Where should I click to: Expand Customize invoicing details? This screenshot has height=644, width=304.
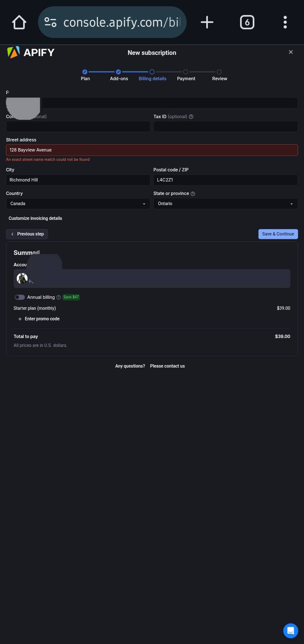point(35,218)
